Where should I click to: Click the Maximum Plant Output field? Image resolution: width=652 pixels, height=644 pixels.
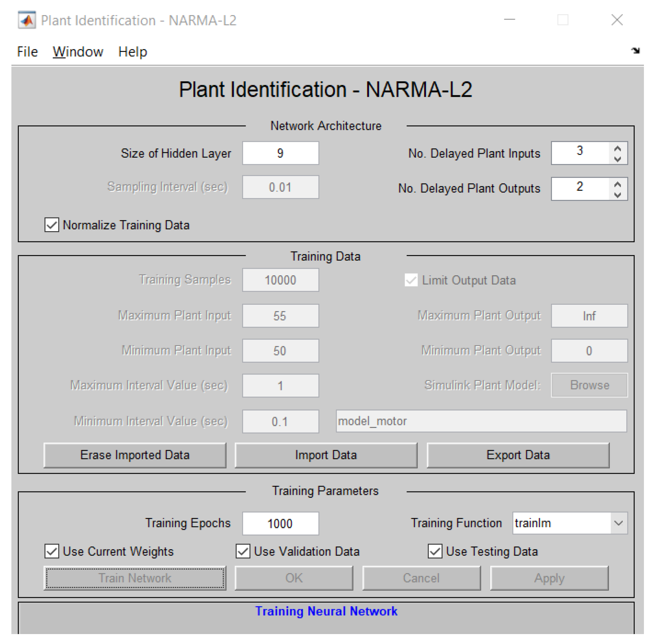590,316
